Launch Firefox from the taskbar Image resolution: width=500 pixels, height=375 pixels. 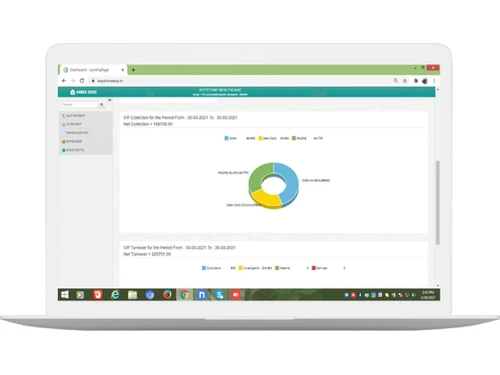coord(167,295)
